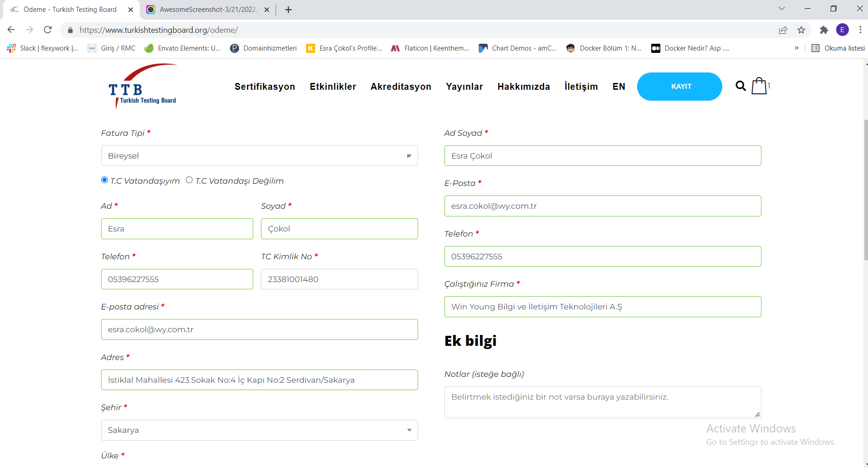Screen dimensions: 868x468
Task: Select the T.C Vatandaşı Değilim radio button
Action: click(189, 180)
